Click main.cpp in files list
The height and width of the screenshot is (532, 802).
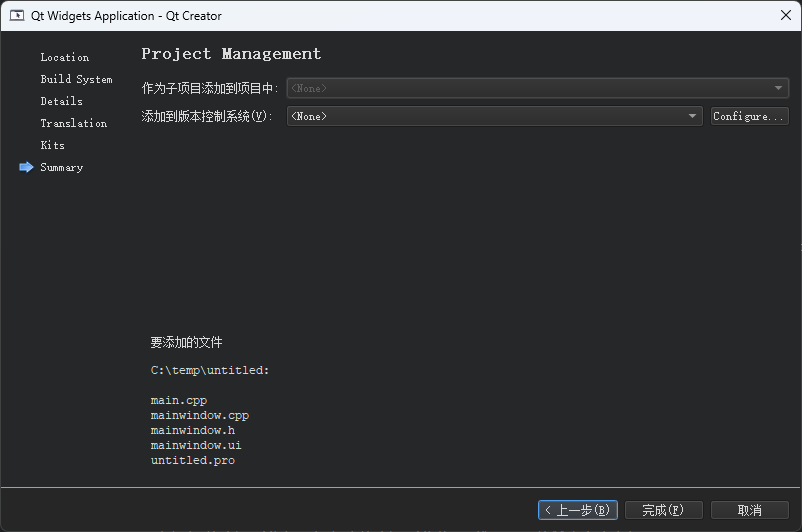pos(178,400)
